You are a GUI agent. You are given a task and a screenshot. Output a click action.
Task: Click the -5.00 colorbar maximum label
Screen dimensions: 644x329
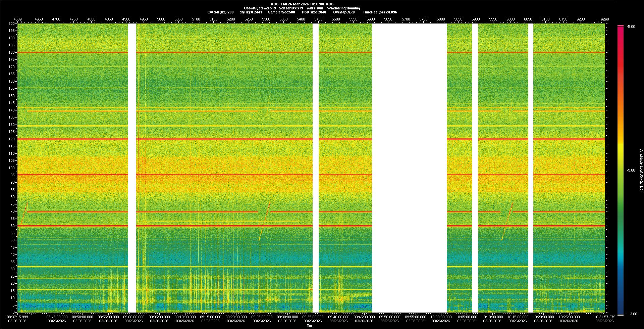pos(631,27)
